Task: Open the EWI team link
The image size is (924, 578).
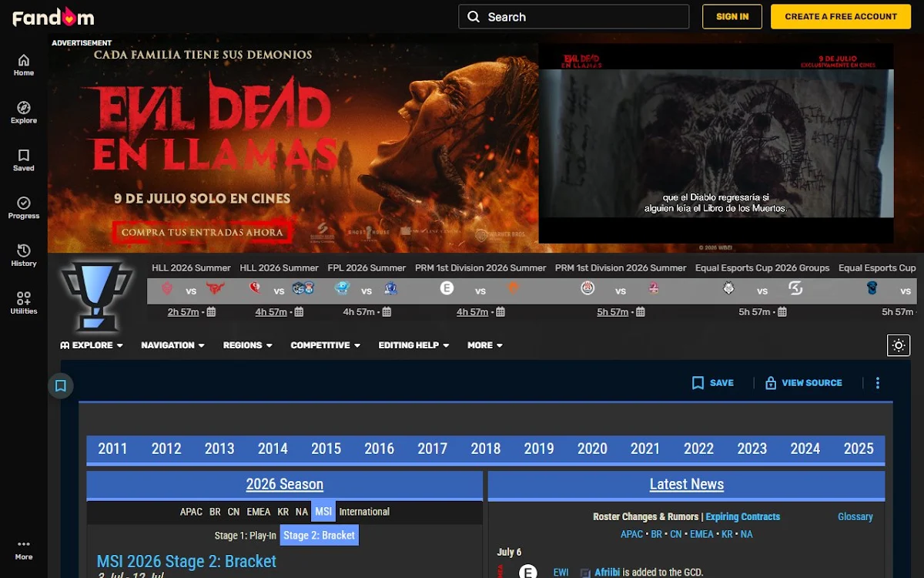Action: pyautogui.click(x=561, y=573)
